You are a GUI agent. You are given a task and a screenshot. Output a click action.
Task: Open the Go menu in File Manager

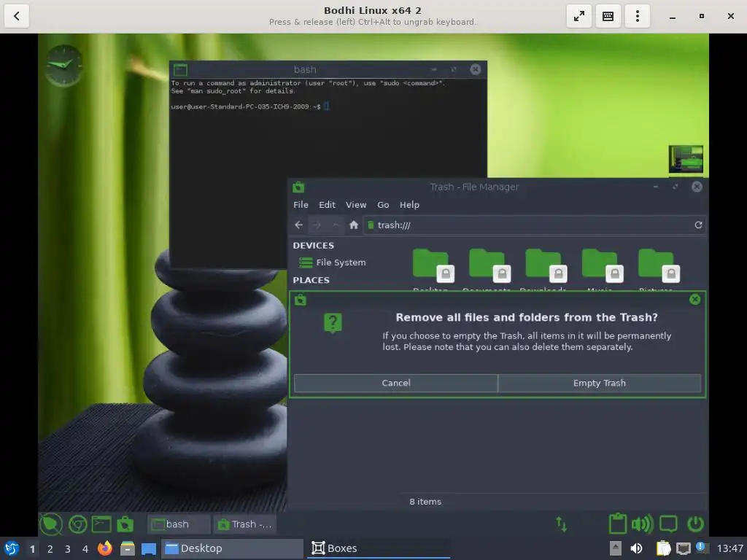click(x=383, y=205)
